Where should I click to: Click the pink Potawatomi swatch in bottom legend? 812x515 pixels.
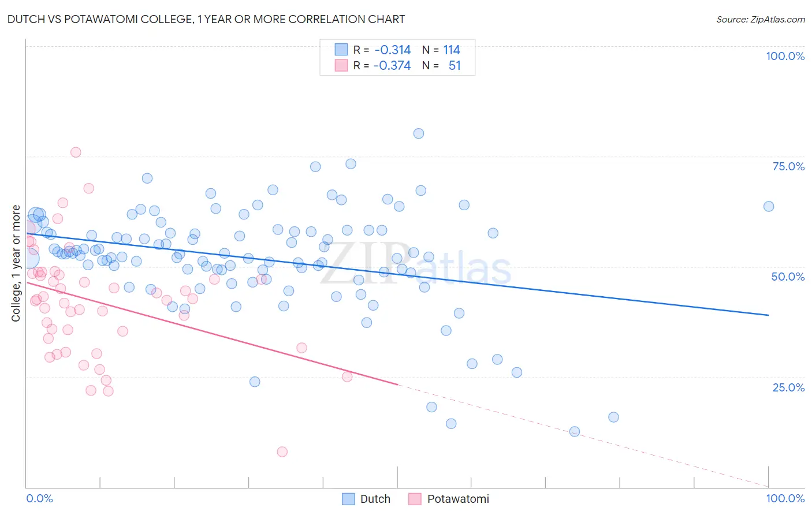415,499
